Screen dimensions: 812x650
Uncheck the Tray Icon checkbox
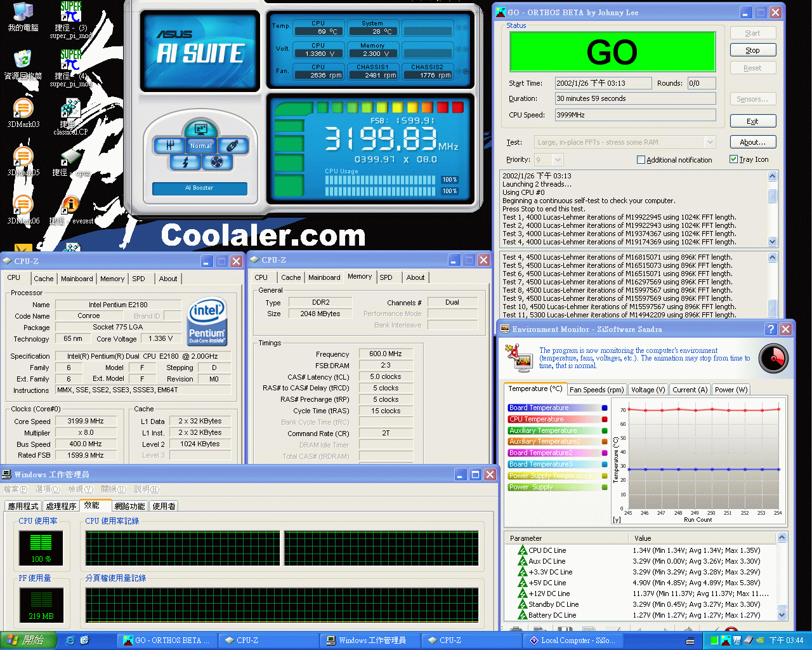tap(733, 159)
